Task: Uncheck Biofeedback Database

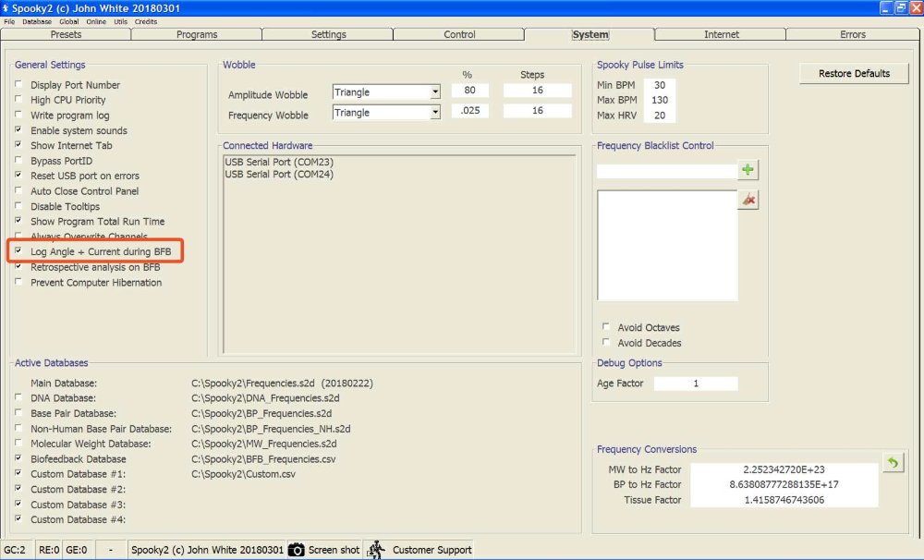Action: (x=18, y=458)
